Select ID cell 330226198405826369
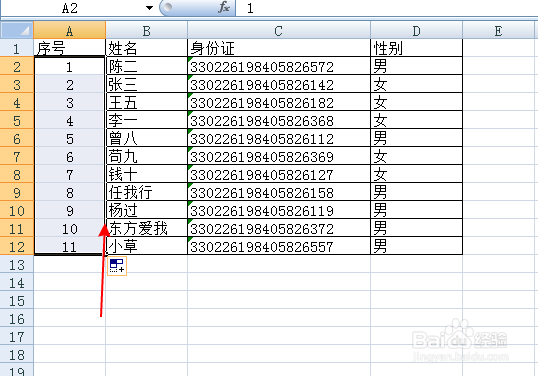Image resolution: width=538 pixels, height=376 pixels. click(279, 156)
